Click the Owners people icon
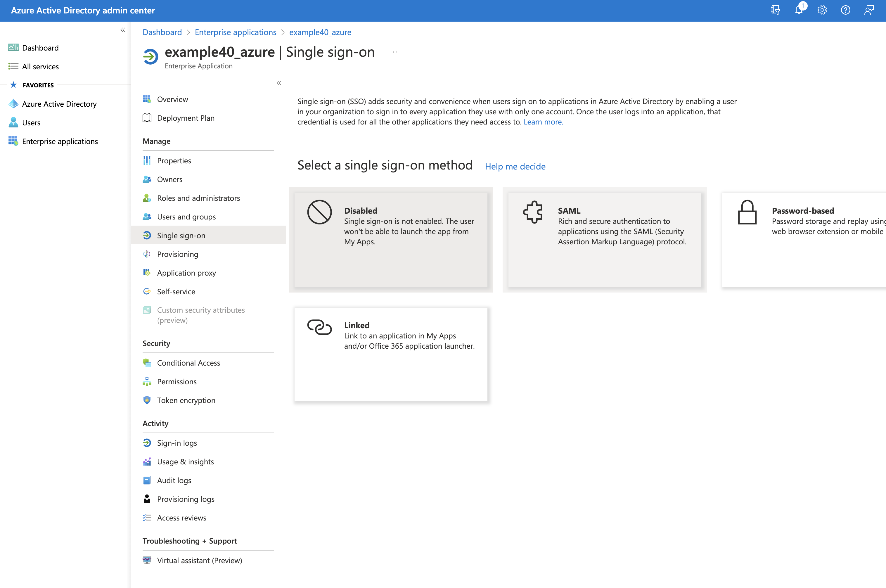This screenshot has height=588, width=886. 147,179
